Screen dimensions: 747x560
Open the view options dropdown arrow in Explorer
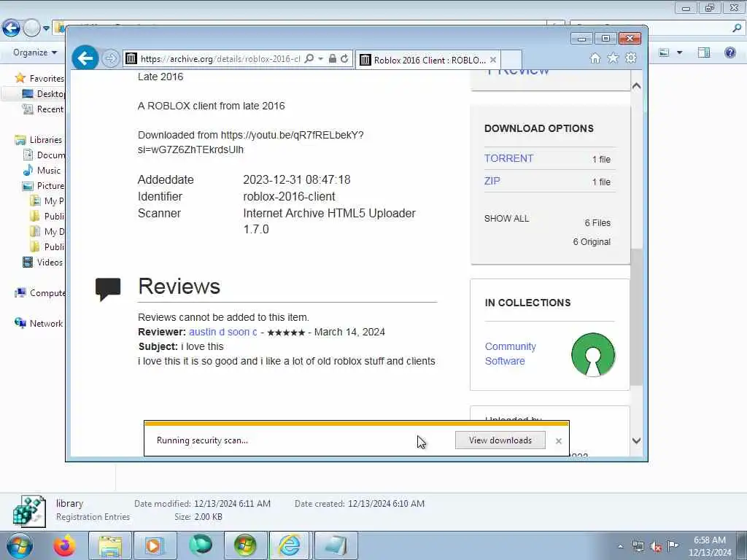679,52
